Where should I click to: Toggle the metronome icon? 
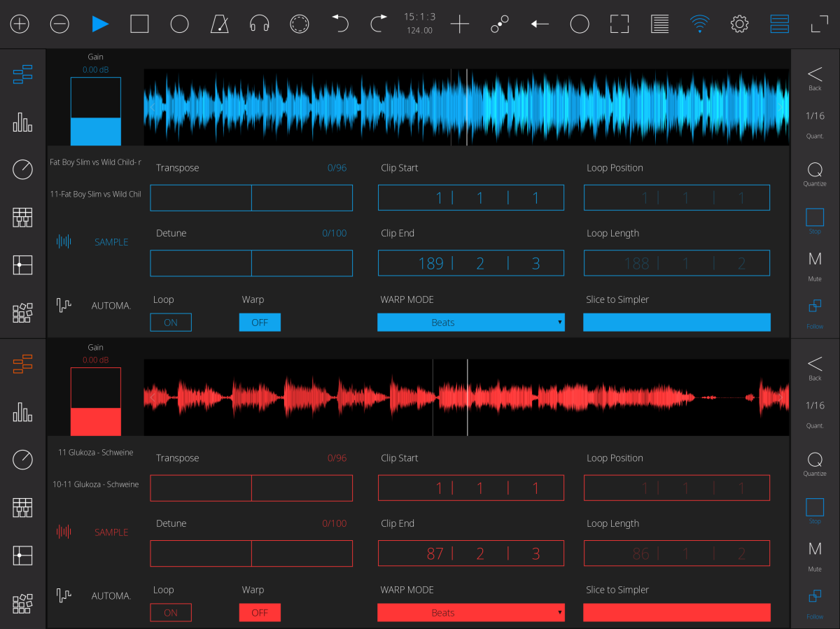pos(220,24)
